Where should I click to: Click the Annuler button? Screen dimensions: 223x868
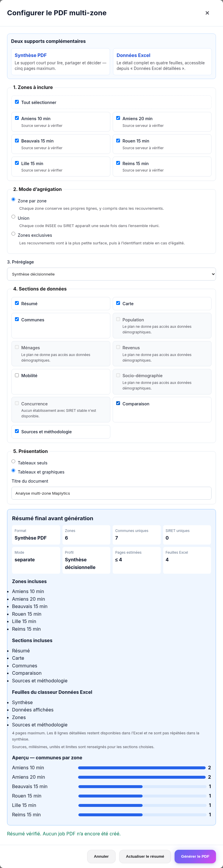point(101,856)
